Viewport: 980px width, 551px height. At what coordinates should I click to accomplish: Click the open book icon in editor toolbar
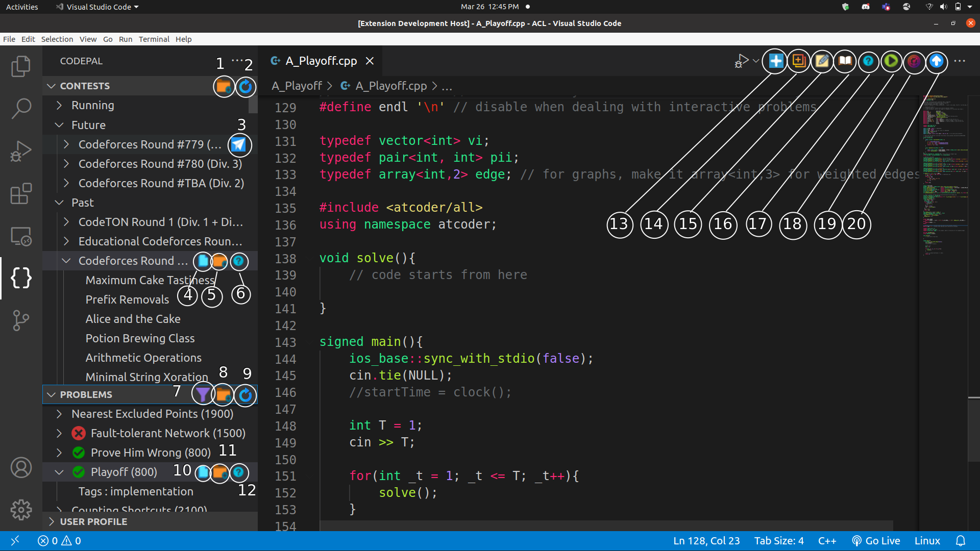click(x=845, y=61)
